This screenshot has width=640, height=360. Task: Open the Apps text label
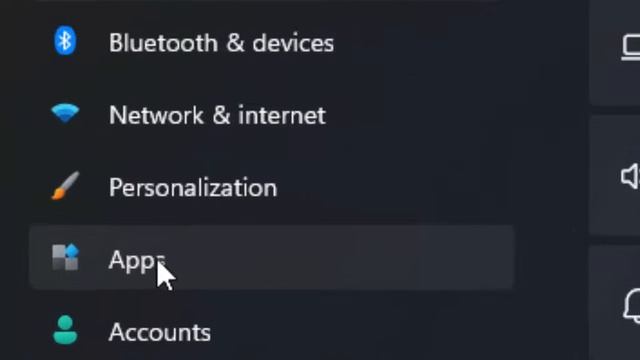point(137,260)
